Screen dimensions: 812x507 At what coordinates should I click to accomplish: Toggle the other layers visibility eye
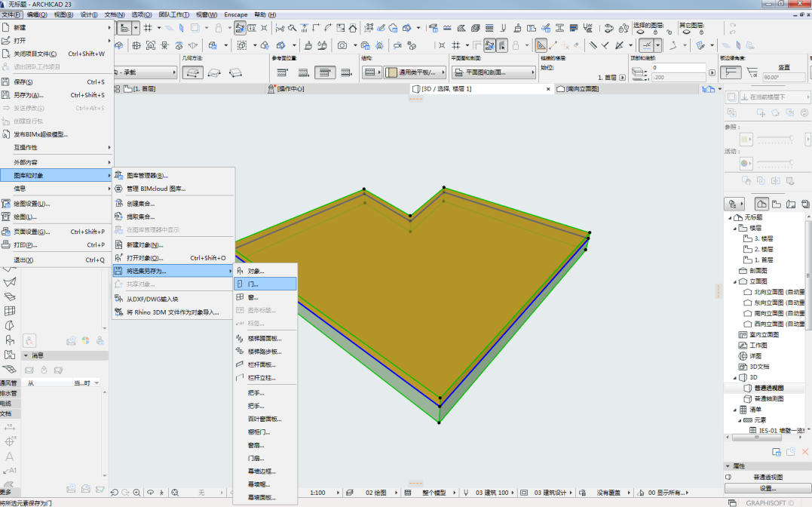pyautogui.click(x=686, y=32)
